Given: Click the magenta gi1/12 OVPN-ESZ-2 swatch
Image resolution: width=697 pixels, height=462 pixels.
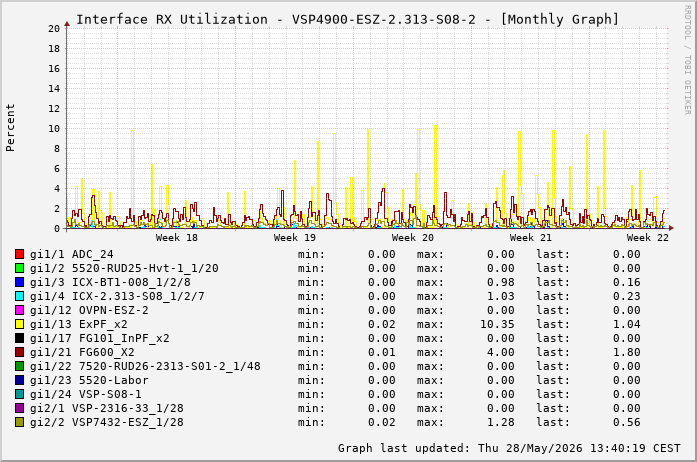Looking at the screenshot, I should pyautogui.click(x=19, y=310).
